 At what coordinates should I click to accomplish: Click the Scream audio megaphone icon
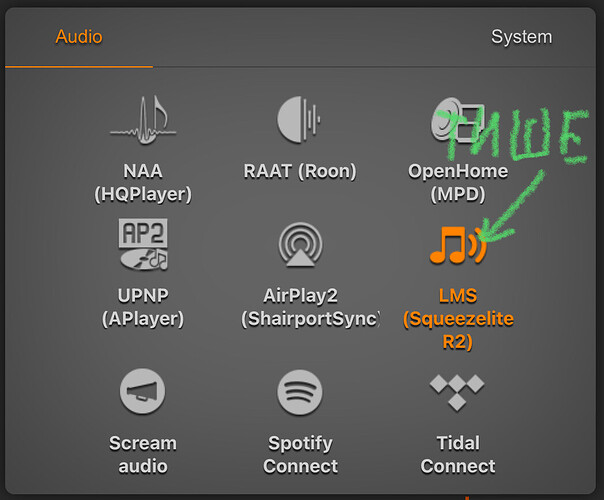[x=142, y=392]
